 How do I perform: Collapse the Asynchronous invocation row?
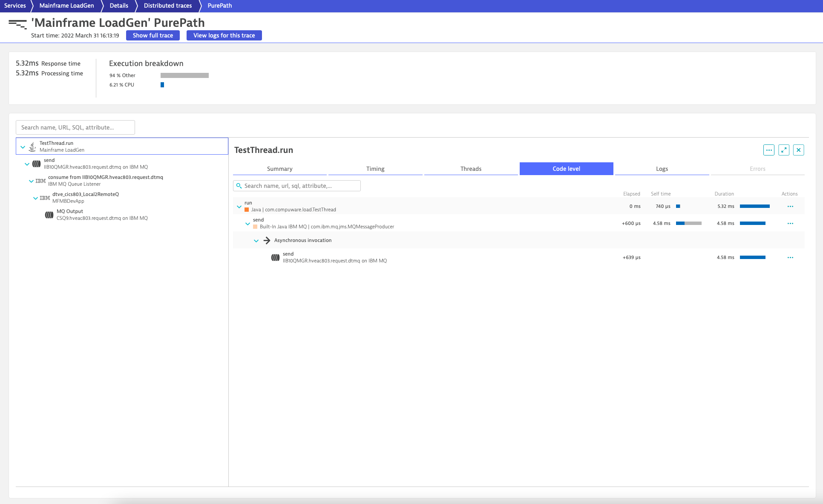click(x=256, y=241)
